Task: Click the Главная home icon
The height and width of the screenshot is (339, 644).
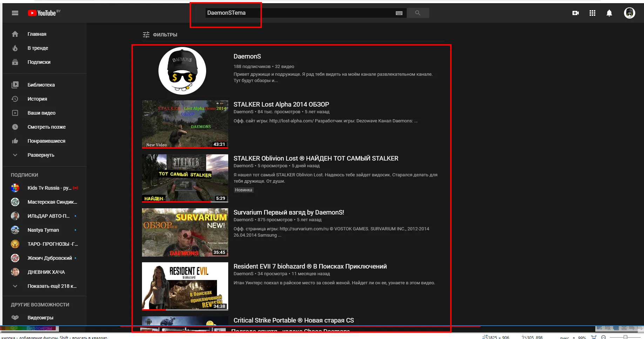Action: coord(15,34)
